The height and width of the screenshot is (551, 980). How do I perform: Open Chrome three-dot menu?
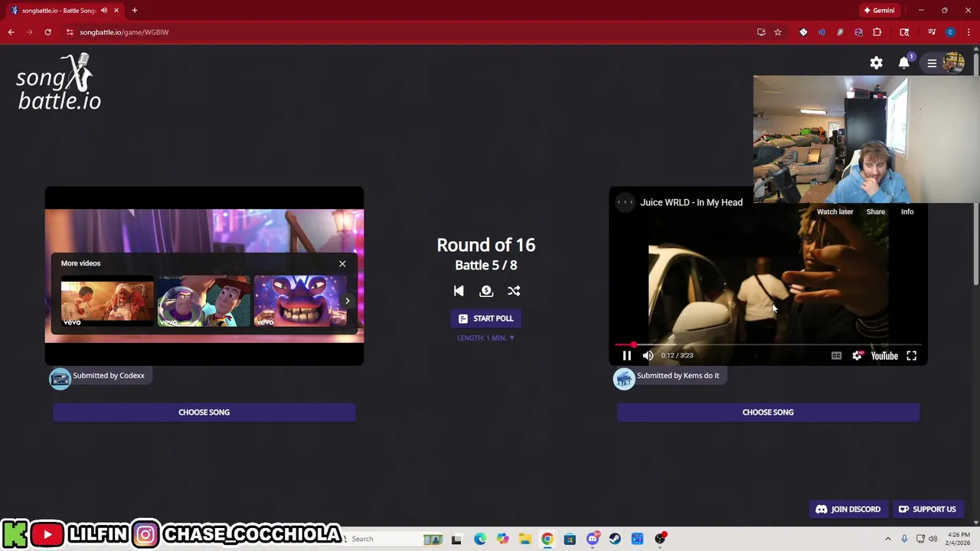pos(969,32)
